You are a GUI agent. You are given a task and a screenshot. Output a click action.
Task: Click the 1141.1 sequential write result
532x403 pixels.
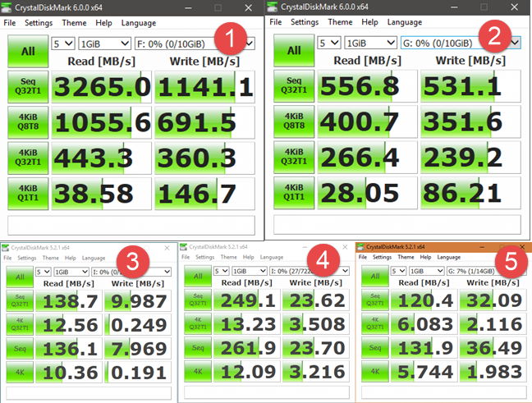205,87
